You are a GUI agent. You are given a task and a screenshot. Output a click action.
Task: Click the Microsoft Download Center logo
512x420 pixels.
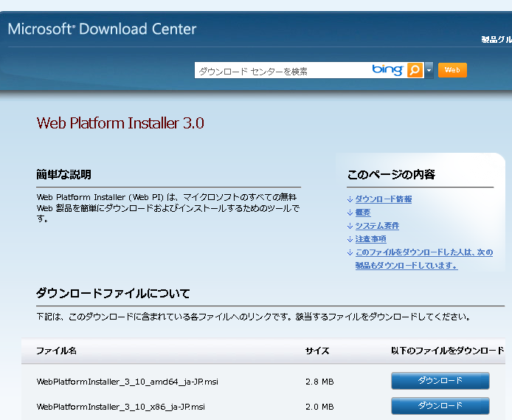(x=103, y=30)
